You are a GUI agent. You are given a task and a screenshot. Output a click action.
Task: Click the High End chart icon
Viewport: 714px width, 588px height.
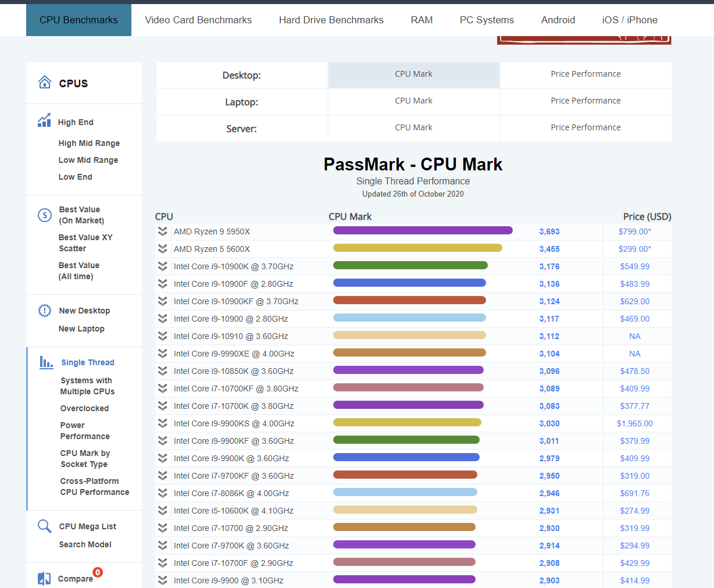point(44,120)
